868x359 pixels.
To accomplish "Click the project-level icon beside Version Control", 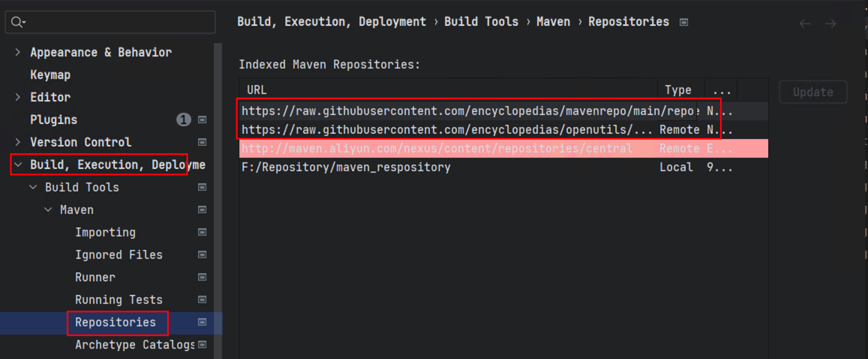I will point(202,142).
